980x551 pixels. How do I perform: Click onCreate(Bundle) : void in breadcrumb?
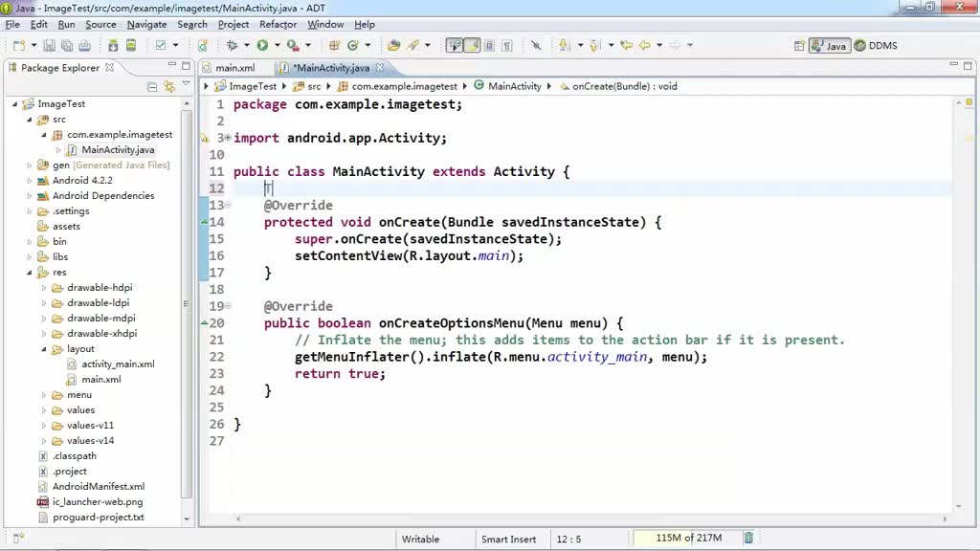point(624,86)
